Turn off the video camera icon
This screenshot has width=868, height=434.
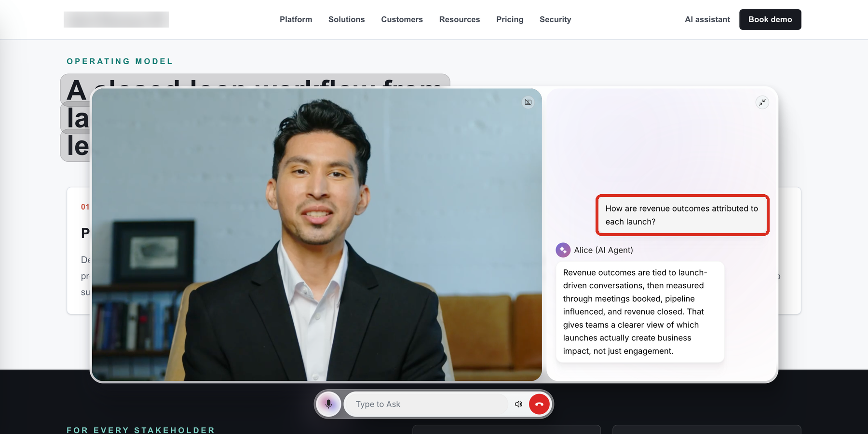tap(528, 102)
